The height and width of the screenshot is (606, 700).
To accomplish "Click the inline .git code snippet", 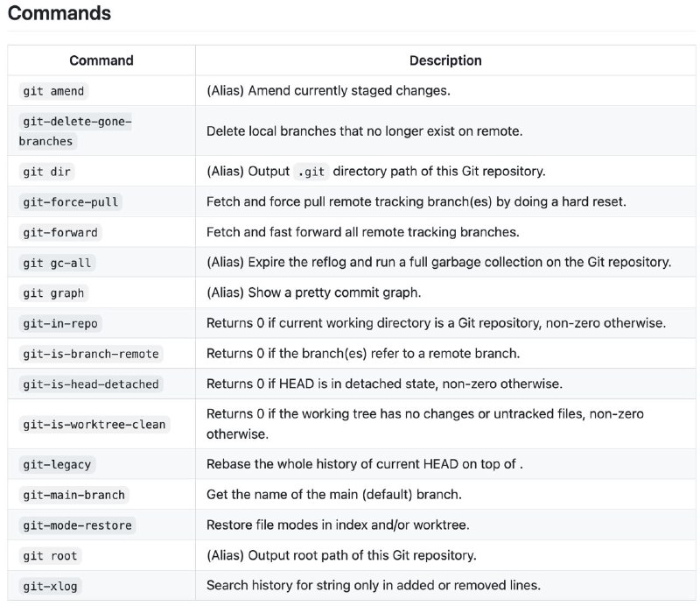I will (x=311, y=172).
